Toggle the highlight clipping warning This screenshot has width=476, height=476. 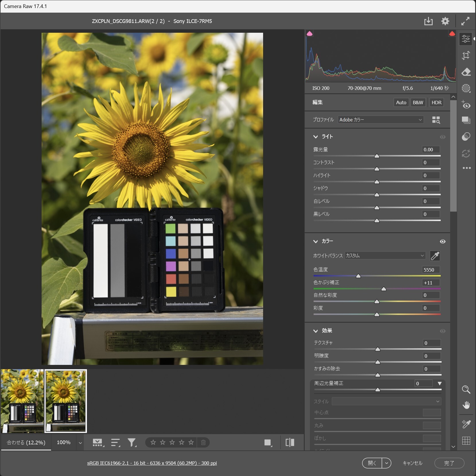pyautogui.click(x=452, y=33)
